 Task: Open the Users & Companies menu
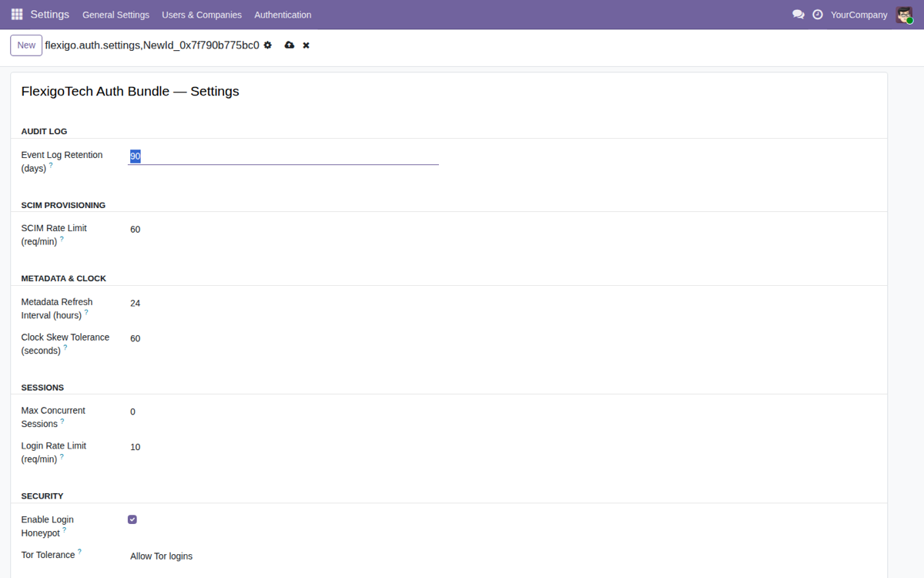pyautogui.click(x=202, y=15)
